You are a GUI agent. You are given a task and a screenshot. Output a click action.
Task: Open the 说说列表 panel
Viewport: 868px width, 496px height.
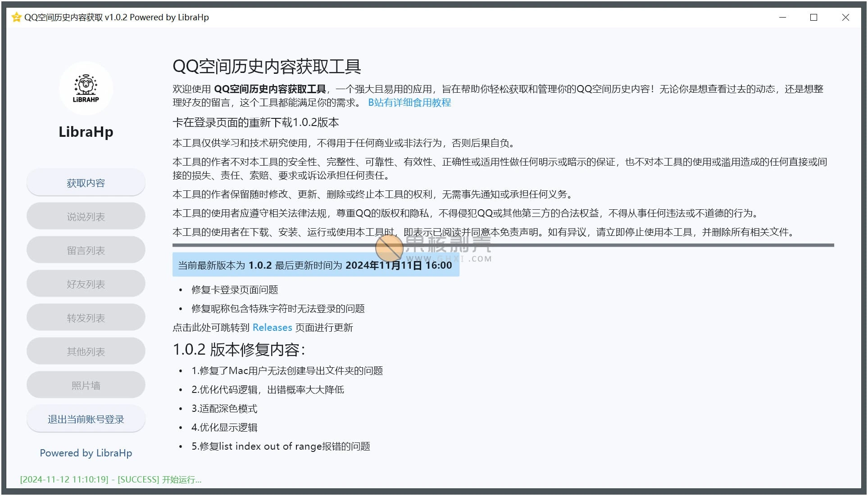click(x=86, y=216)
